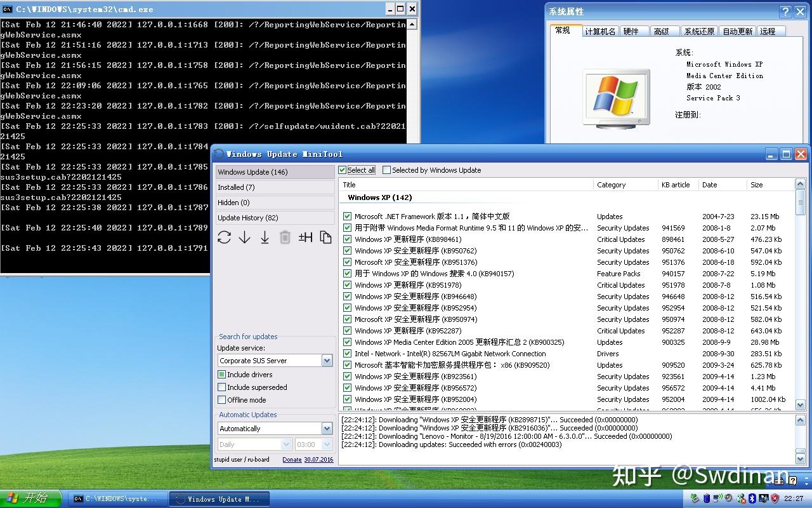Toggle Include drivers checkbox

[x=221, y=375]
